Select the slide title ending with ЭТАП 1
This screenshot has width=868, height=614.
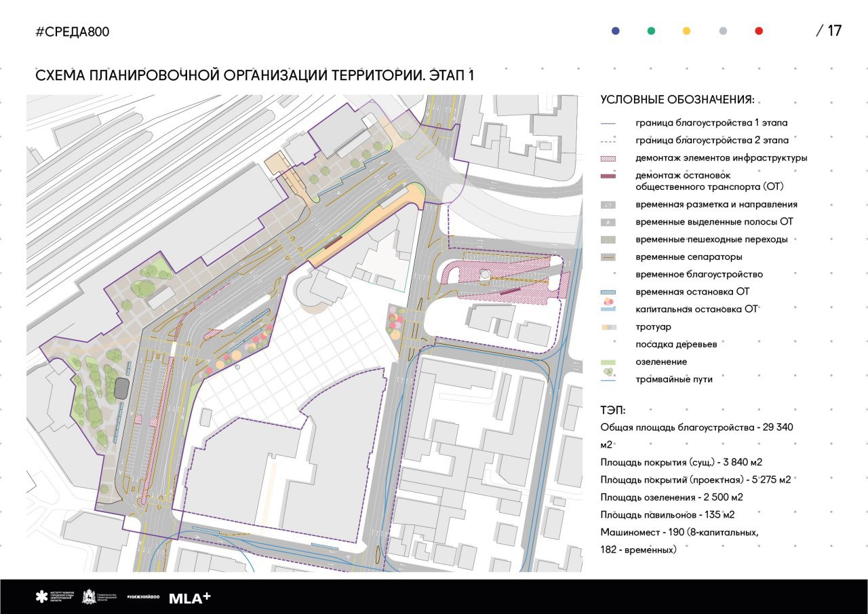[x=255, y=75]
